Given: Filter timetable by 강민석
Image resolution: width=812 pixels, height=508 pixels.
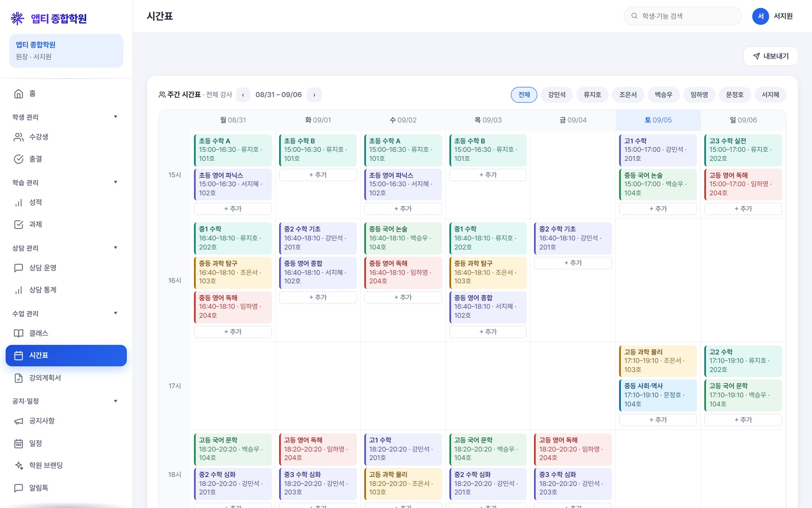Looking at the screenshot, I should click(x=557, y=95).
